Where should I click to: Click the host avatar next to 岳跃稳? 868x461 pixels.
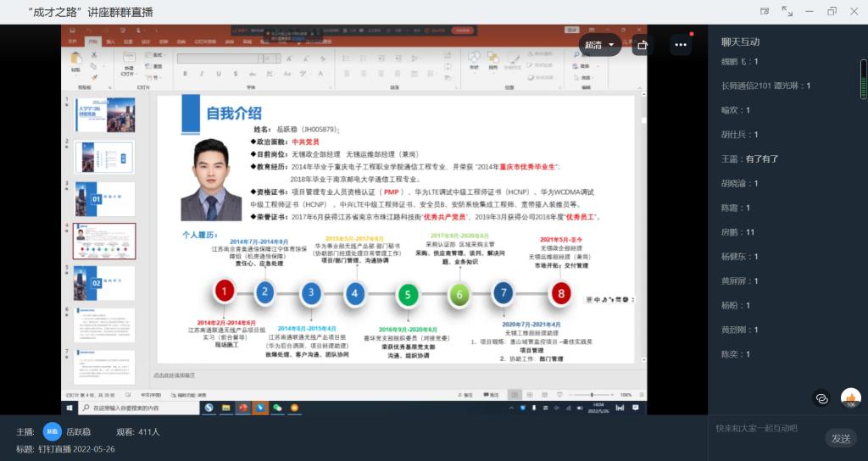point(53,431)
